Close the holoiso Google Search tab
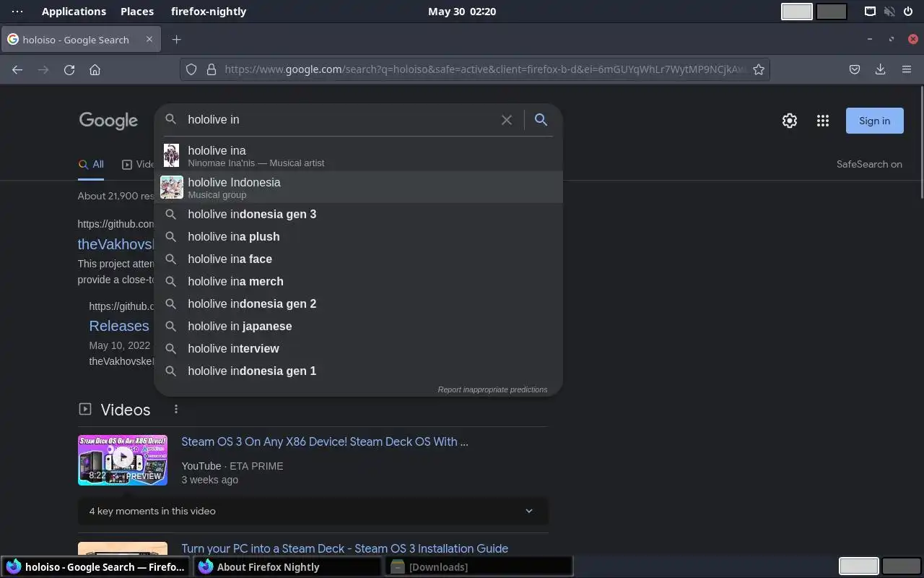Screen dimensions: 924x578 point(149,39)
